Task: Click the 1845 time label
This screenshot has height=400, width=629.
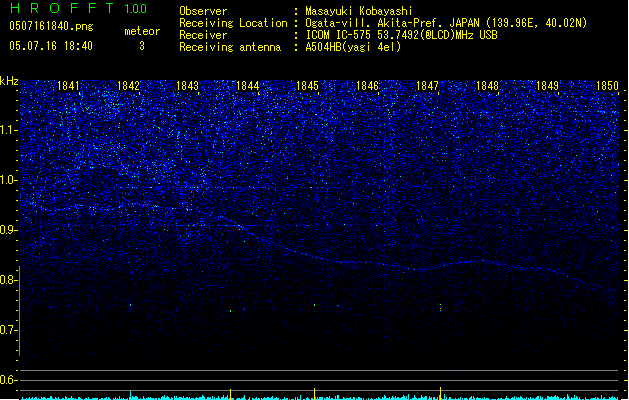Action: click(x=307, y=85)
